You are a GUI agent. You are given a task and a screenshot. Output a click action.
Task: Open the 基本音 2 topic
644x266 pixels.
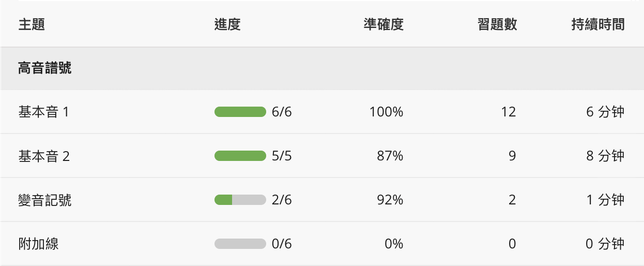43,156
